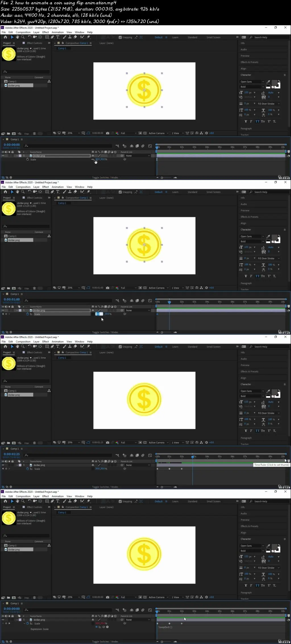
Task: Open Composition menu in frame stamped 00:00:40
Action: pos(23,32)
